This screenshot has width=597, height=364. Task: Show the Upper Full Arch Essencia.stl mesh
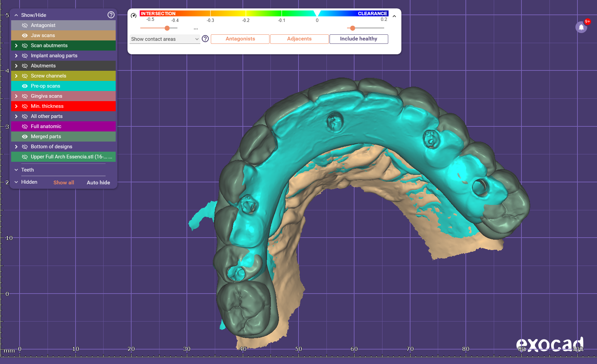click(x=25, y=157)
